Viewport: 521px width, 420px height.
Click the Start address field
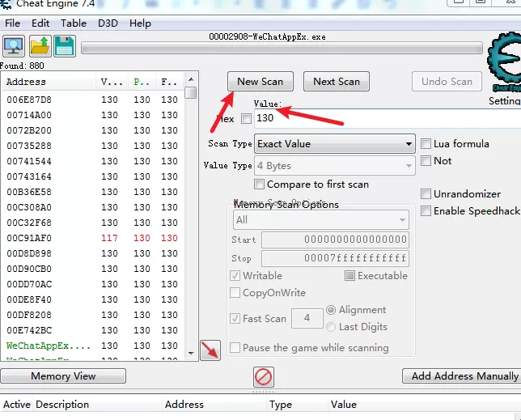pos(335,240)
